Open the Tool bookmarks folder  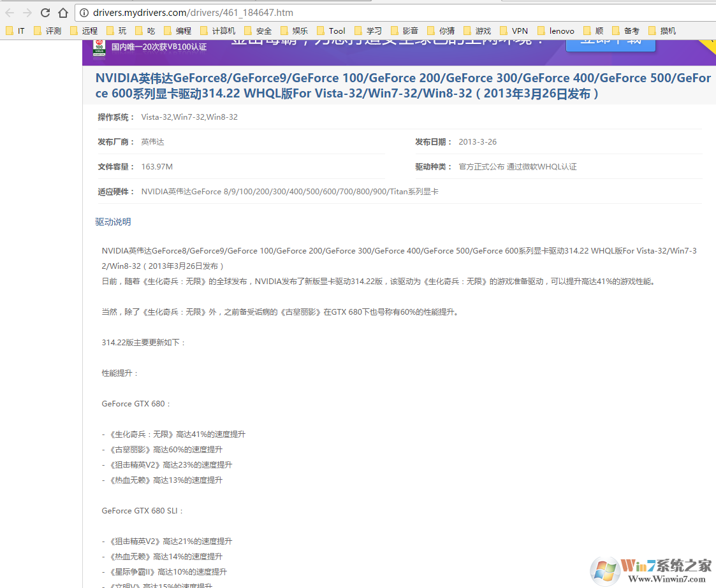click(x=331, y=31)
